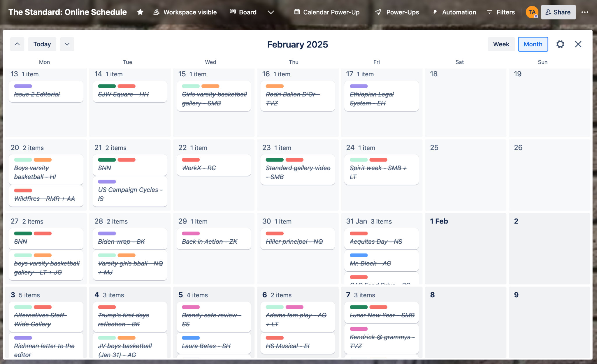Open the three-dots board menu
Image resolution: width=597 pixels, height=364 pixels.
[585, 12]
